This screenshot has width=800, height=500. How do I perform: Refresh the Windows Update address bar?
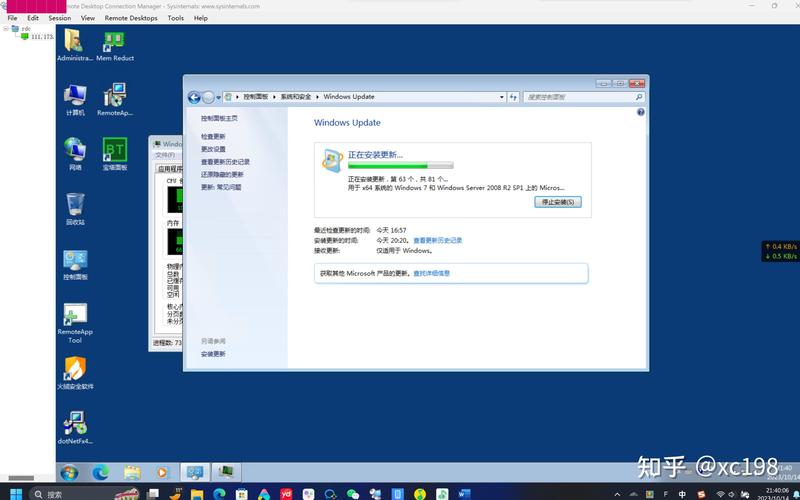513,97
